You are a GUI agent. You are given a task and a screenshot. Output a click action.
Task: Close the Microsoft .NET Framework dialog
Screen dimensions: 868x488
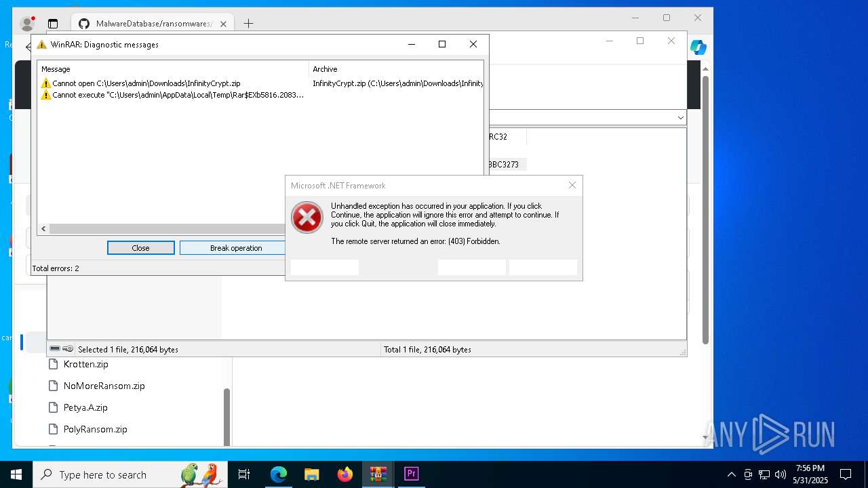point(572,185)
